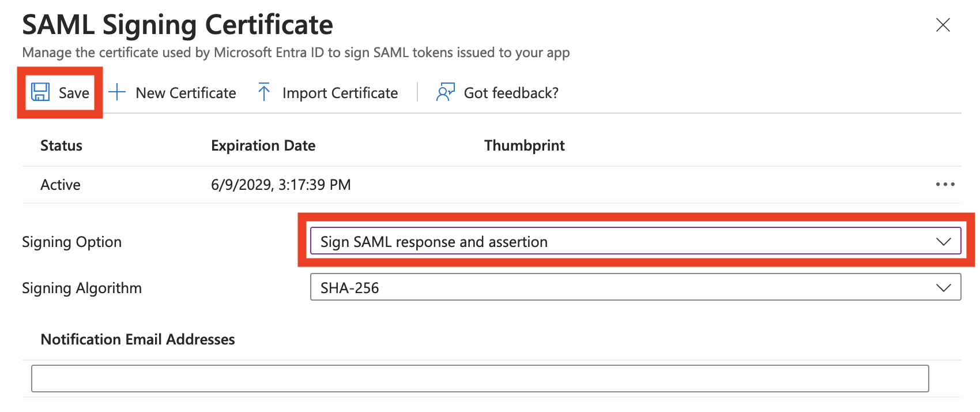Click the plus icon for New Certificate
The width and height of the screenshot is (980, 412).
(117, 92)
